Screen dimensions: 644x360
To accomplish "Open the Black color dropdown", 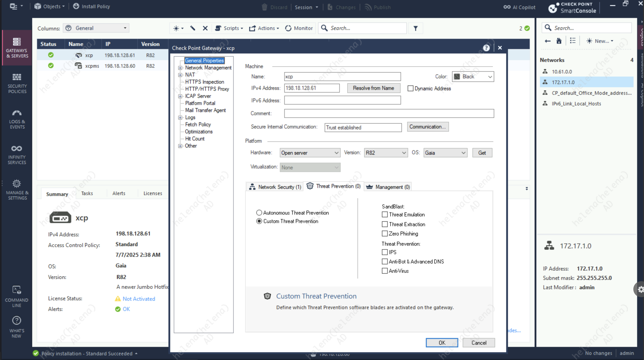I will [x=473, y=77].
